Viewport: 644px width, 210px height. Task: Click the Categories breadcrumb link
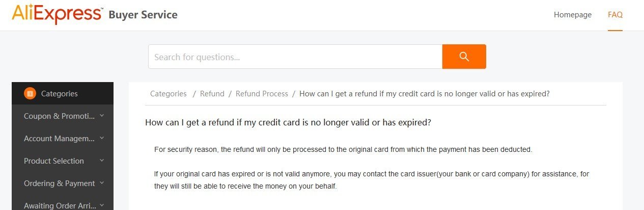[x=169, y=94]
